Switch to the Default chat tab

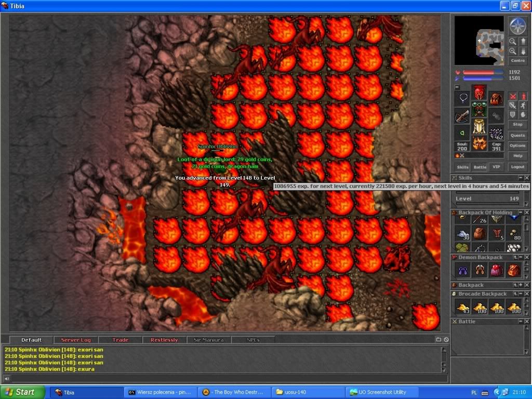(x=31, y=340)
